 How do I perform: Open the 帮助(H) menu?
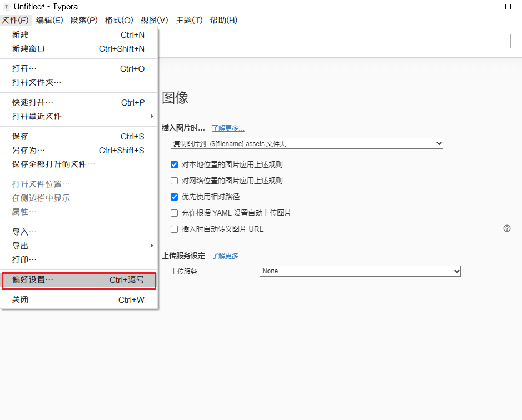coord(223,21)
